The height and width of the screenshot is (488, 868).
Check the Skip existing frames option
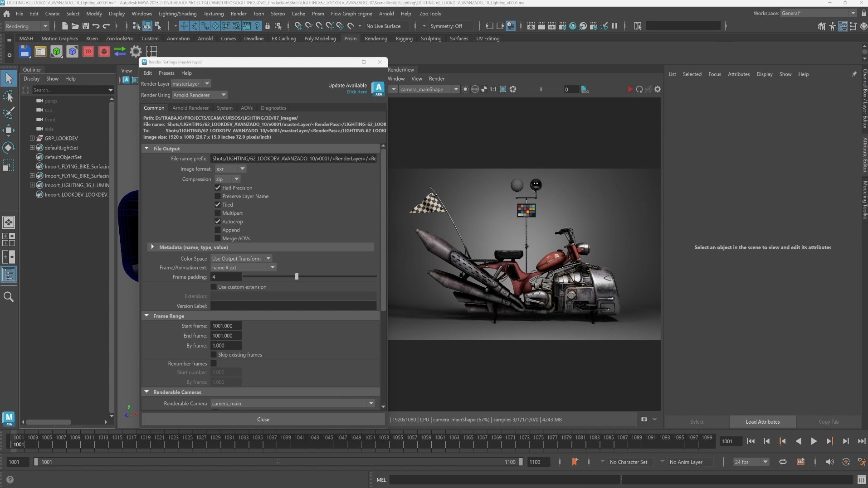coord(214,355)
